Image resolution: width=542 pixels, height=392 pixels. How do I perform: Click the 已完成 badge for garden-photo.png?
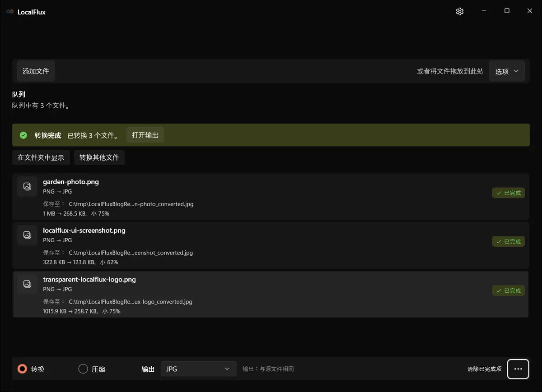pos(509,193)
